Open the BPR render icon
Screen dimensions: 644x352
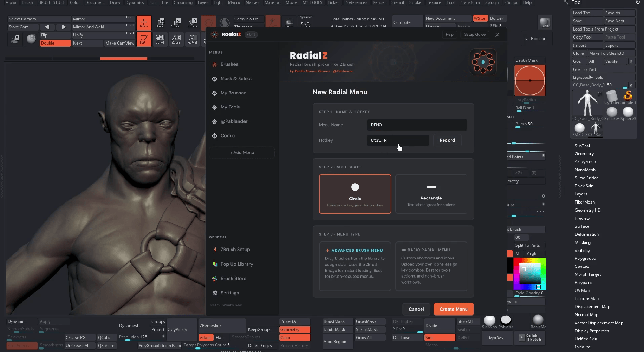[545, 23]
